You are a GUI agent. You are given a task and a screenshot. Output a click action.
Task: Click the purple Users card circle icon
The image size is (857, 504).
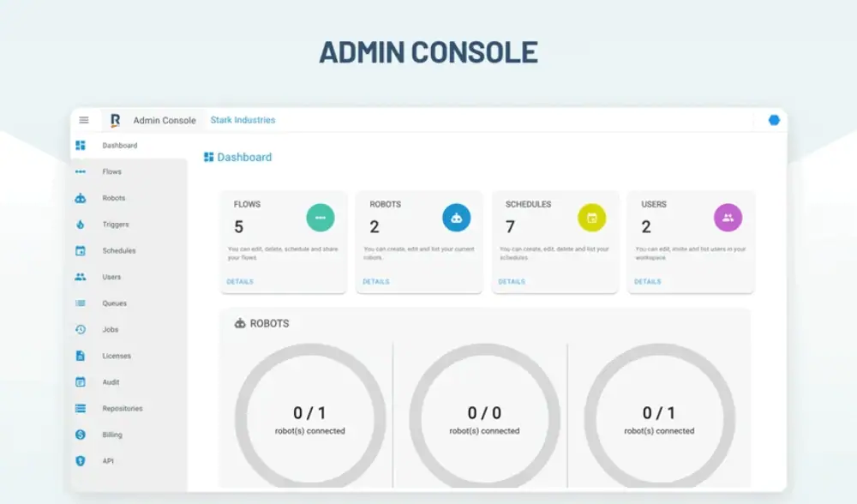[728, 218]
